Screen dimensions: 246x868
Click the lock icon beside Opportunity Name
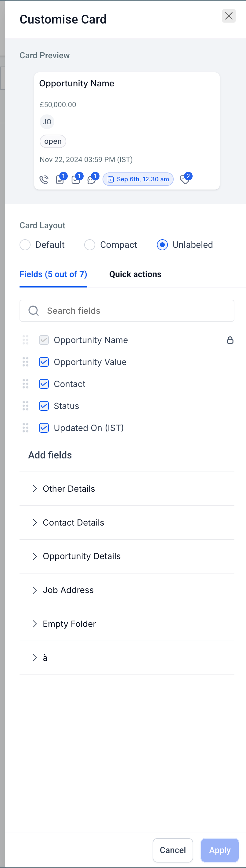pyautogui.click(x=230, y=340)
